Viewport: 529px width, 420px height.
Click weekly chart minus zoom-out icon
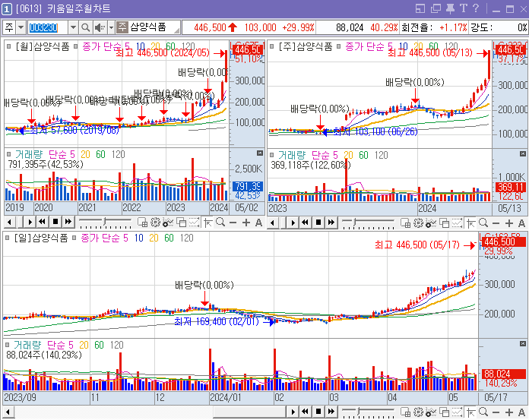[x=496, y=223]
